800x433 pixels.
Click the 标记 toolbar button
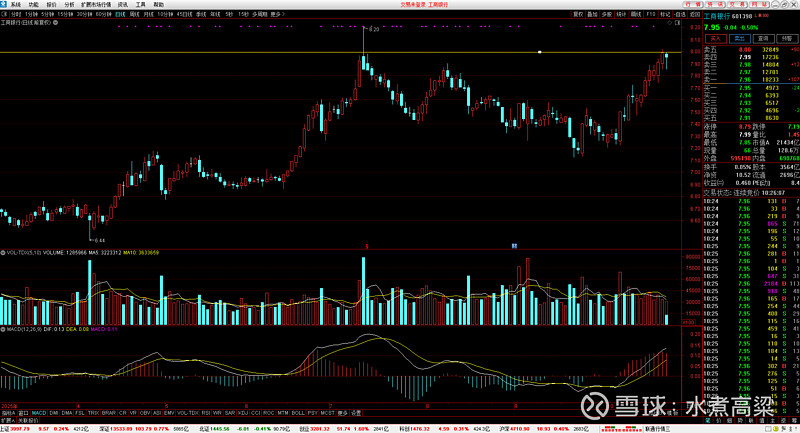(x=666, y=14)
